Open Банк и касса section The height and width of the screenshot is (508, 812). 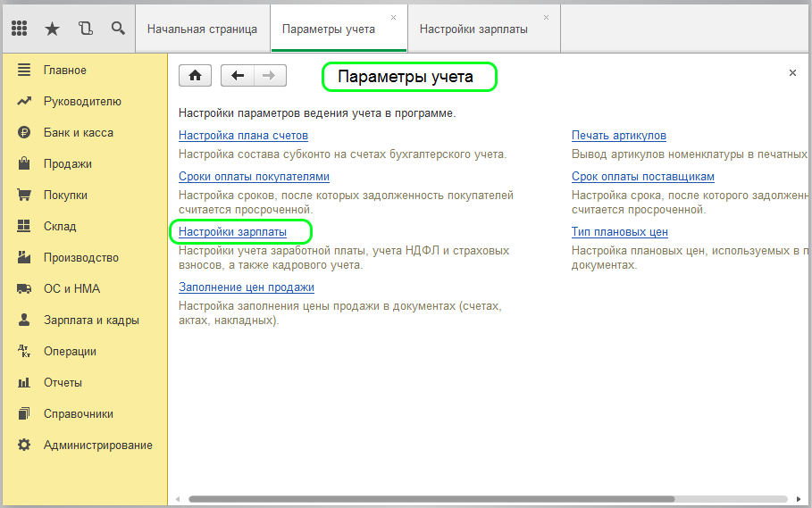click(78, 132)
